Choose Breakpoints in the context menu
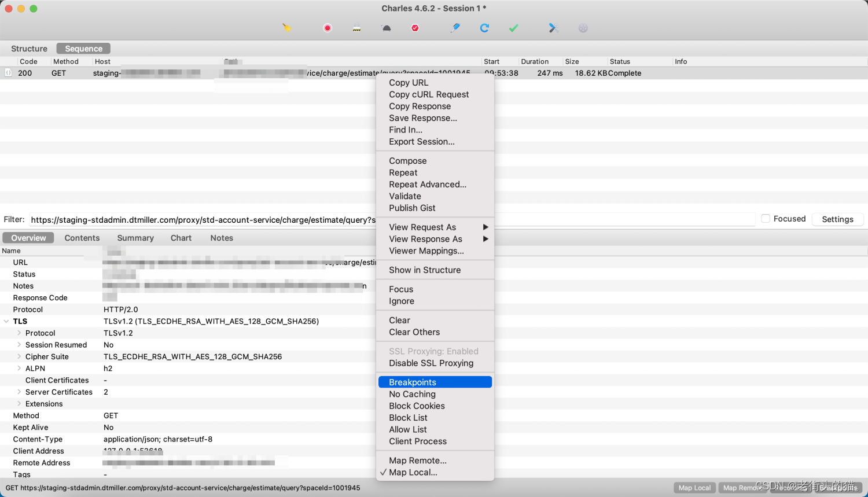868x497 pixels. click(435, 382)
